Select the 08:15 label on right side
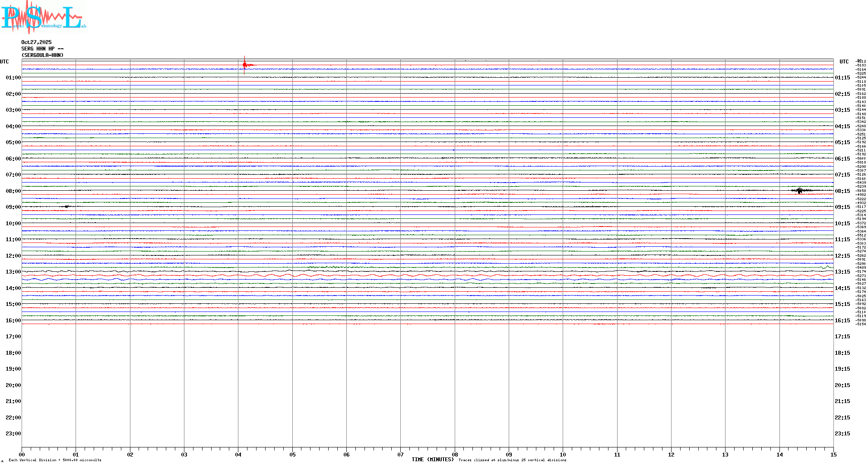 (x=842, y=191)
